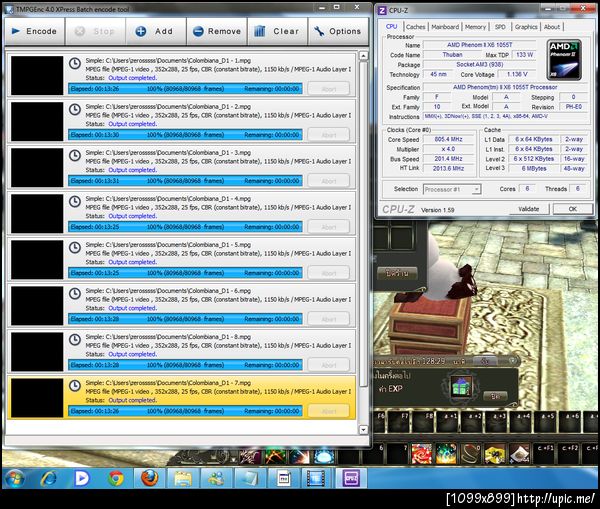Select the clock icon of Colombiana_D1 - 7.mpg
Screen dimensions: 600x509
coord(75,385)
